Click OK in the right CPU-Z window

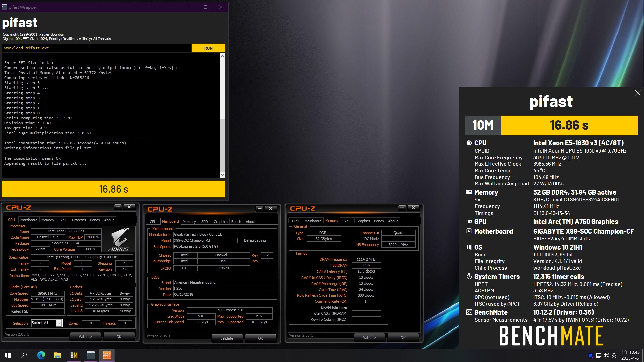[403, 338]
